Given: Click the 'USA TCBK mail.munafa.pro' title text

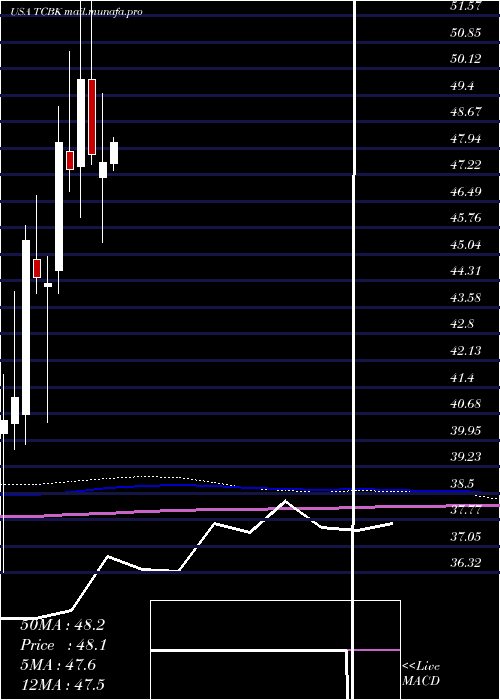Looking at the screenshot, I should point(77,12).
